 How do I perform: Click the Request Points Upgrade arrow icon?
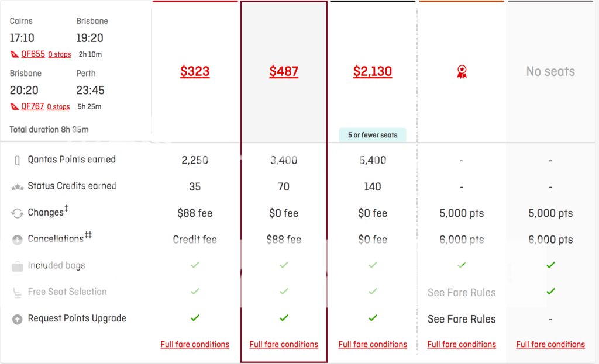pyautogui.click(x=17, y=319)
